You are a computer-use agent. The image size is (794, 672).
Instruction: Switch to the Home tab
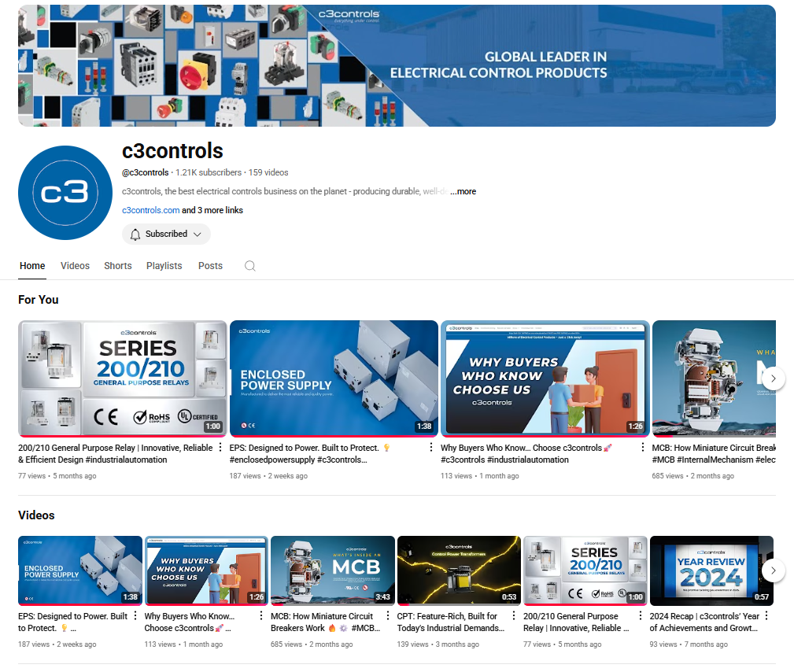(32, 266)
